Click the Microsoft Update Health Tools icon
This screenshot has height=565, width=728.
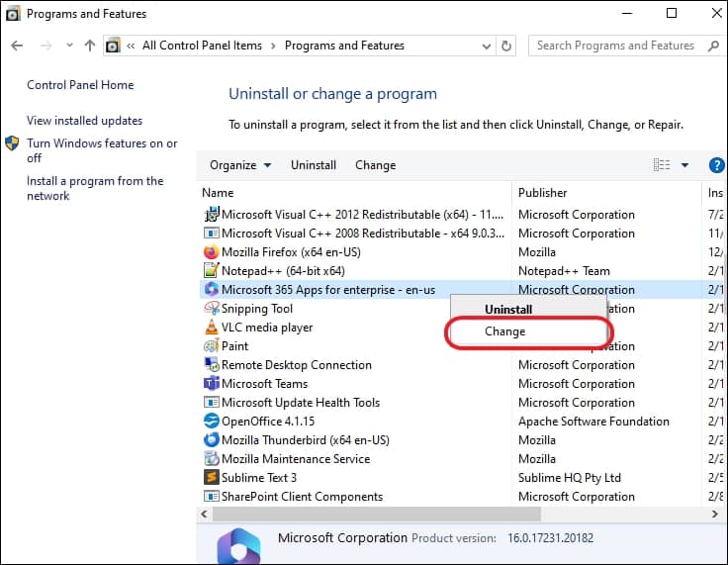(x=212, y=402)
